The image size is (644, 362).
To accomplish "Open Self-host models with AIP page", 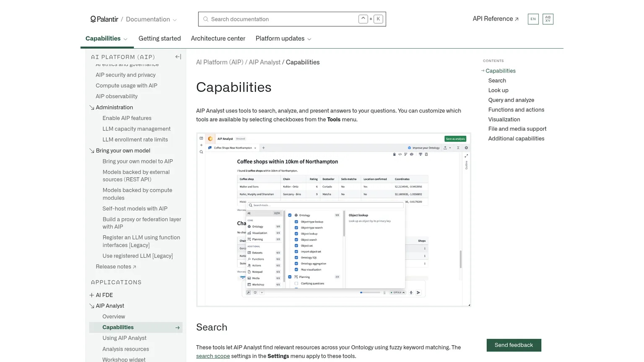I will tap(135, 209).
